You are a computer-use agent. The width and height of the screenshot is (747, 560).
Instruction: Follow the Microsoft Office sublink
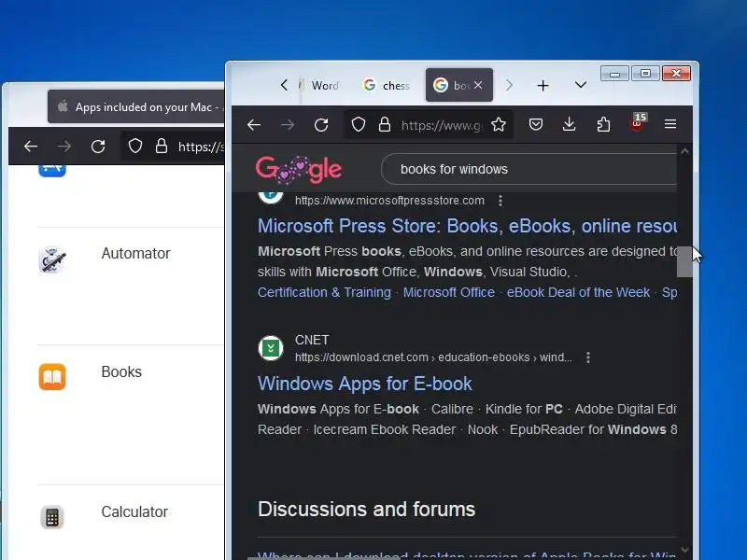pyautogui.click(x=449, y=292)
